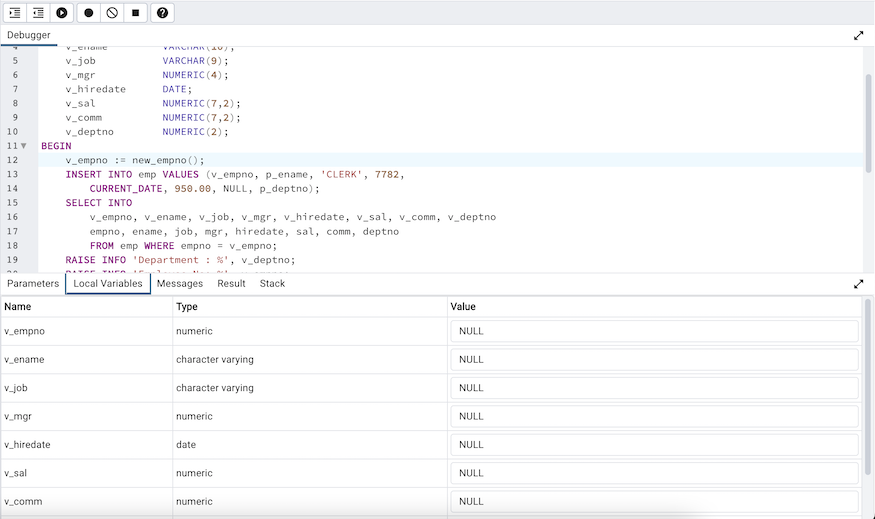Viewport: 875px width, 519px height.
Task: Toggle breakpoint using the filled circle icon
Action: coord(89,13)
